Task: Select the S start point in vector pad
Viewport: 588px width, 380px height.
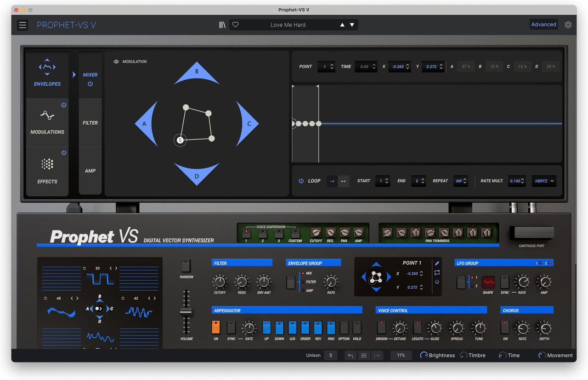Action: coord(180,140)
